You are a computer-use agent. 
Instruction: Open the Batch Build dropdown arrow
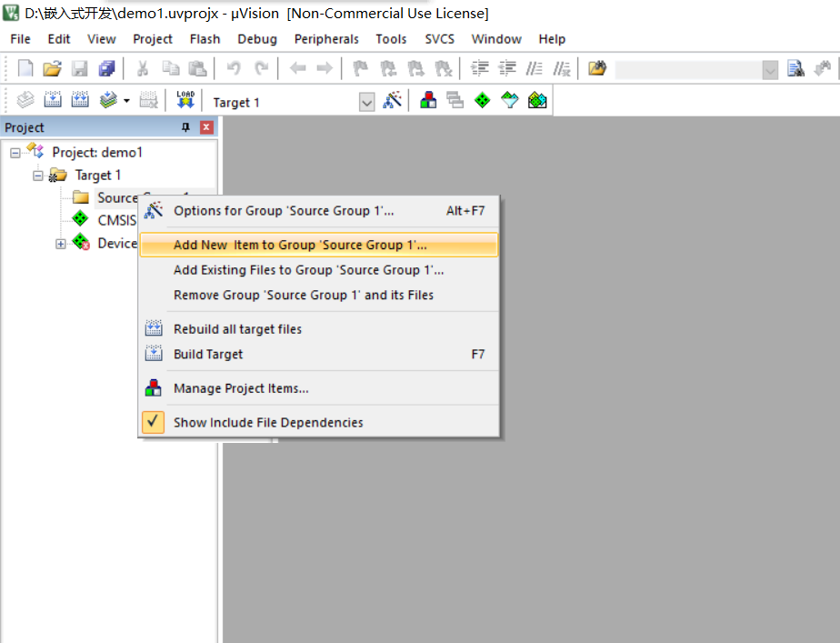tap(126, 100)
